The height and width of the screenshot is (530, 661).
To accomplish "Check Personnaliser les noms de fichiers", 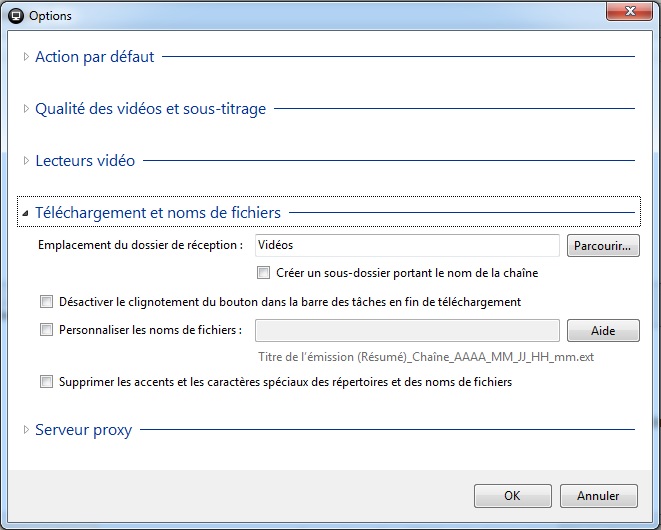I will [46, 330].
